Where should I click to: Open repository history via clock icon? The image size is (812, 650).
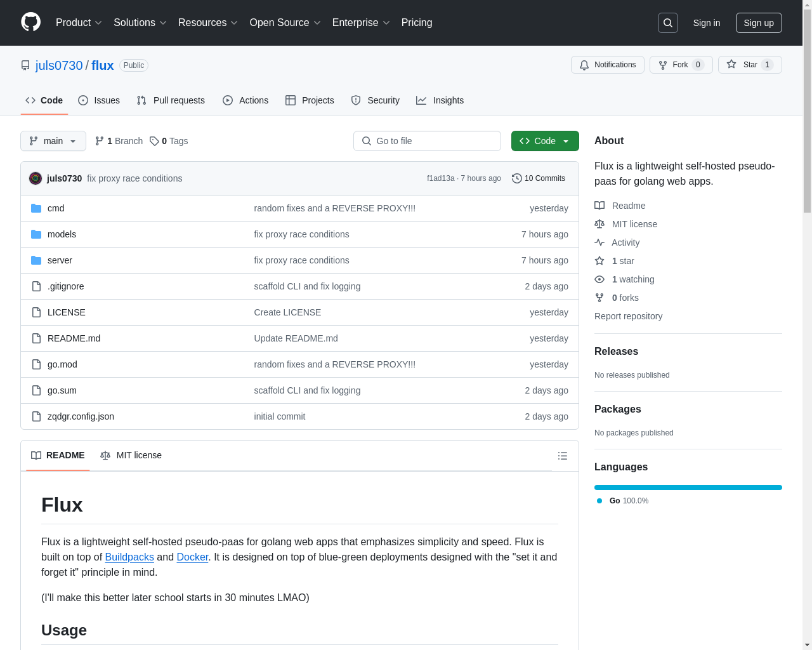(x=516, y=178)
